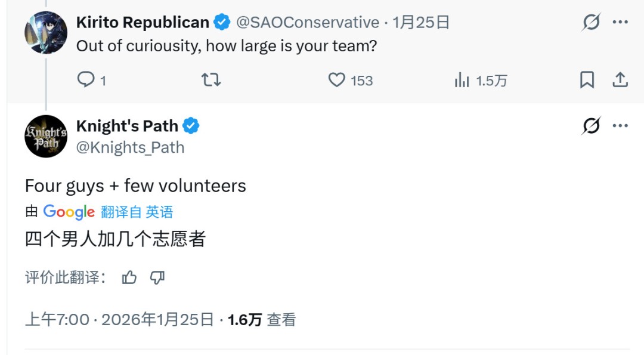Open the @Knights_Path handle link
The width and height of the screenshot is (644, 355).
click(x=131, y=147)
